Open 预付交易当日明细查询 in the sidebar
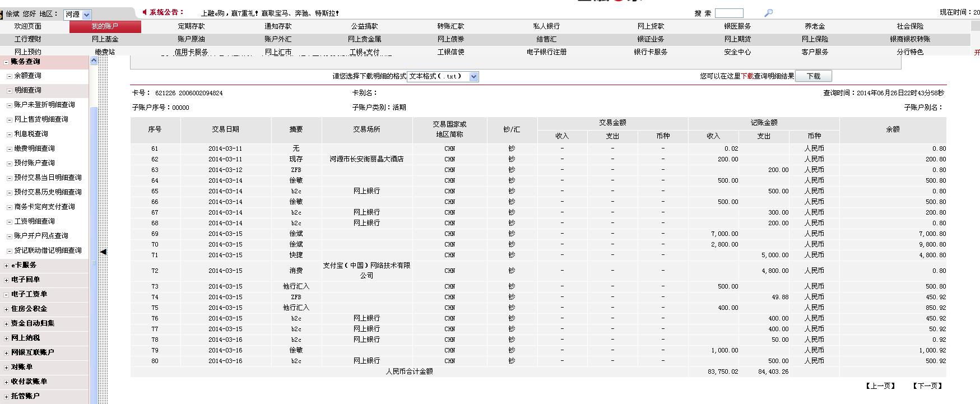Viewport: 980px width, 404px height. click(x=48, y=178)
